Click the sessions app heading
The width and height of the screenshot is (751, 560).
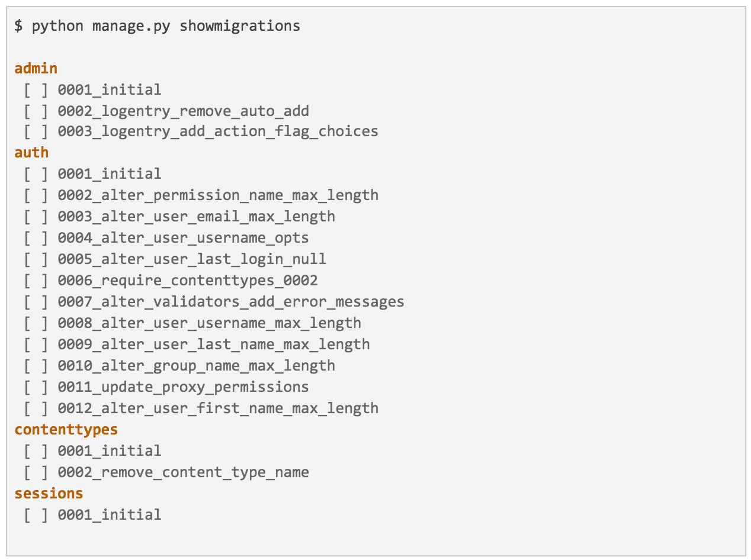click(49, 493)
